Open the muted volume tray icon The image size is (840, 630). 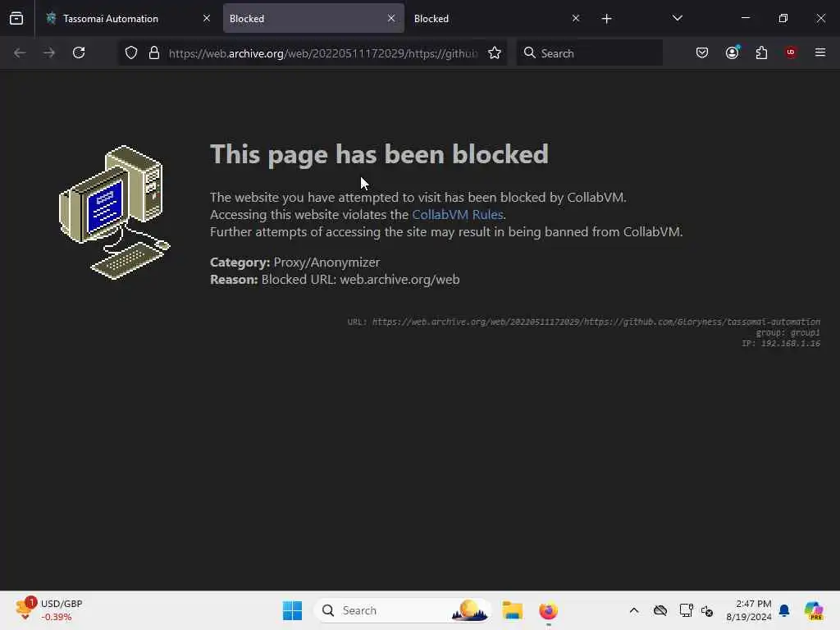(x=707, y=610)
